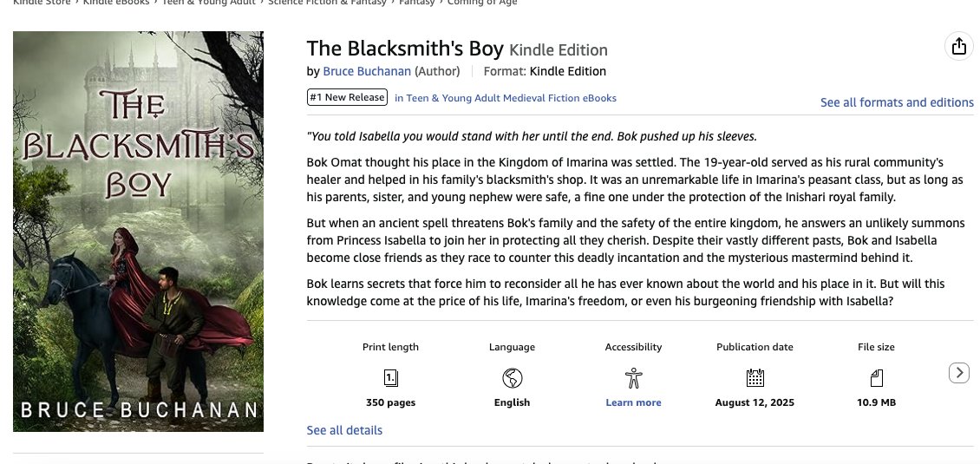Open Science Fiction & Fantasy breadcrumb
The image size is (980, 464).
click(x=327, y=3)
